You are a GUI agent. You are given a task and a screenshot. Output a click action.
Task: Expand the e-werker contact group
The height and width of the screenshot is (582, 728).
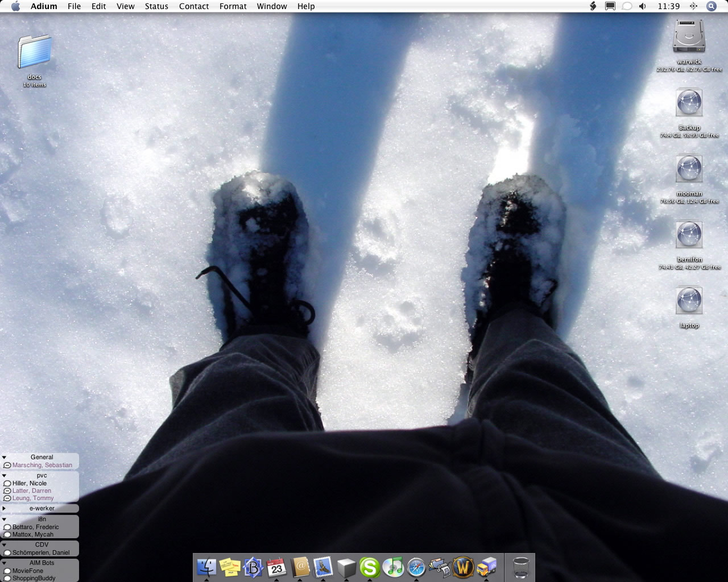pyautogui.click(x=4, y=509)
